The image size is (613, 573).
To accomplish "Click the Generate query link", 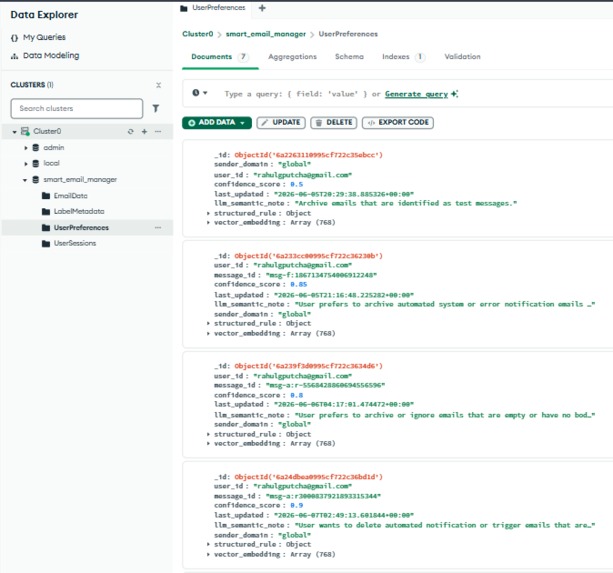I will click(x=416, y=94).
